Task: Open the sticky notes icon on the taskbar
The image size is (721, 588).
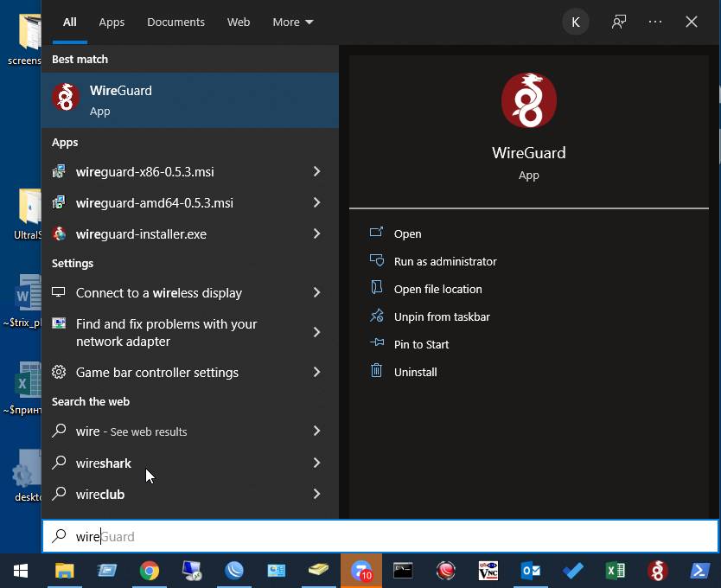Action: (x=318, y=571)
